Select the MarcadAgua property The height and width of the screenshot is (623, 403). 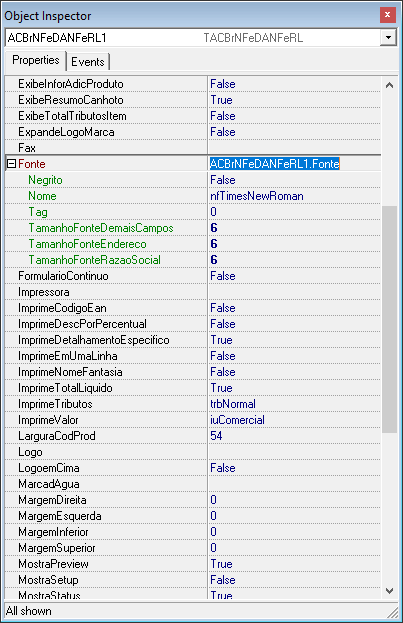[49, 484]
